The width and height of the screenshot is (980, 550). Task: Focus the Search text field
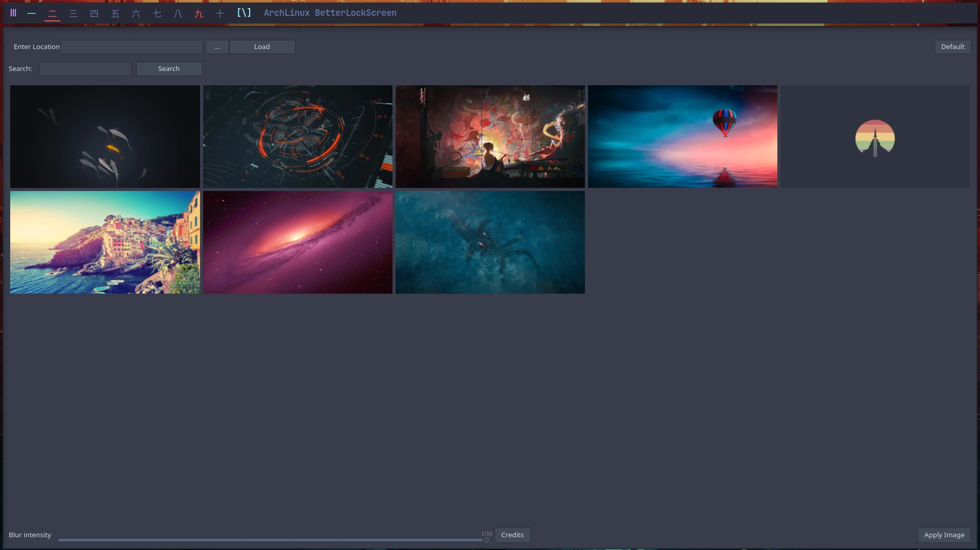tap(85, 69)
